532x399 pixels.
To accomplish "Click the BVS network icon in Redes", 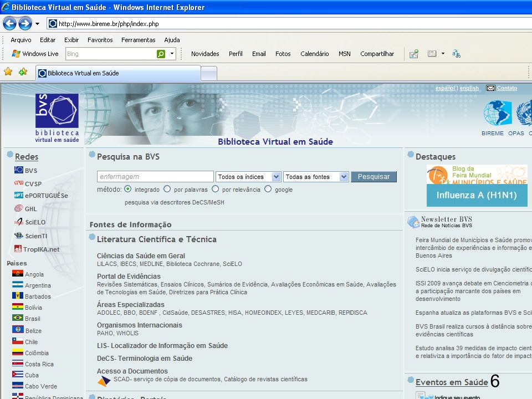I will [x=19, y=170].
